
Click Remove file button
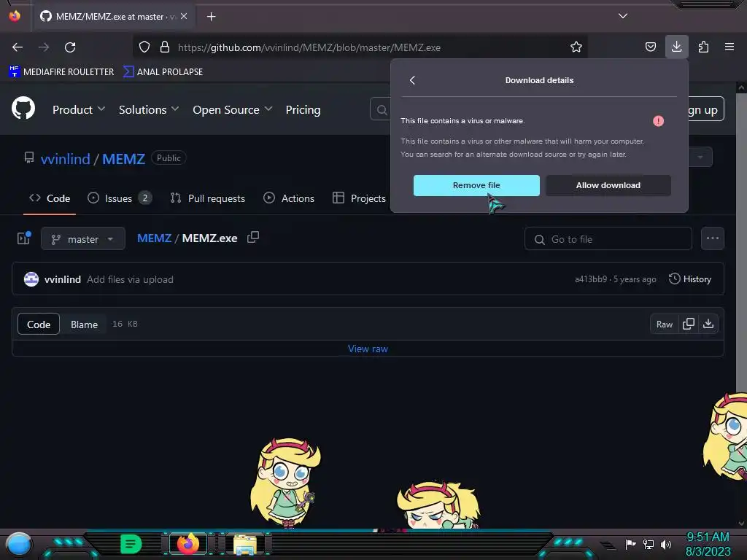click(x=476, y=185)
